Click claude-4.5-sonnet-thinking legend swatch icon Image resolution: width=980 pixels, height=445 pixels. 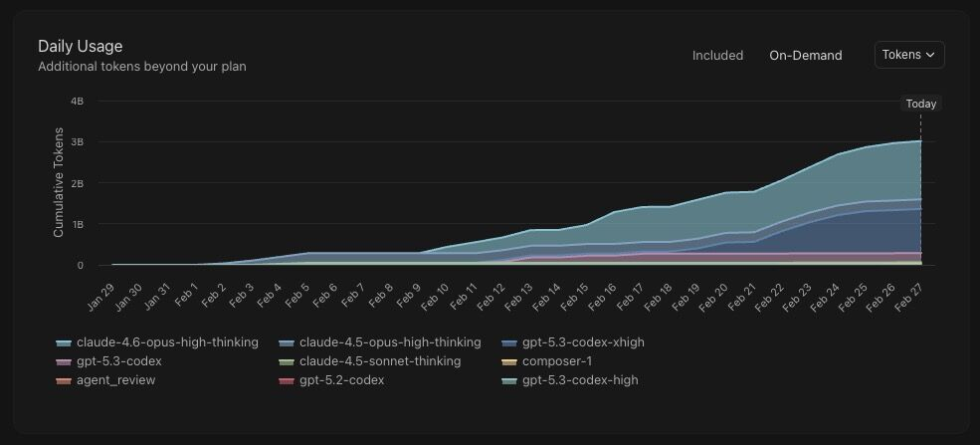coord(288,361)
